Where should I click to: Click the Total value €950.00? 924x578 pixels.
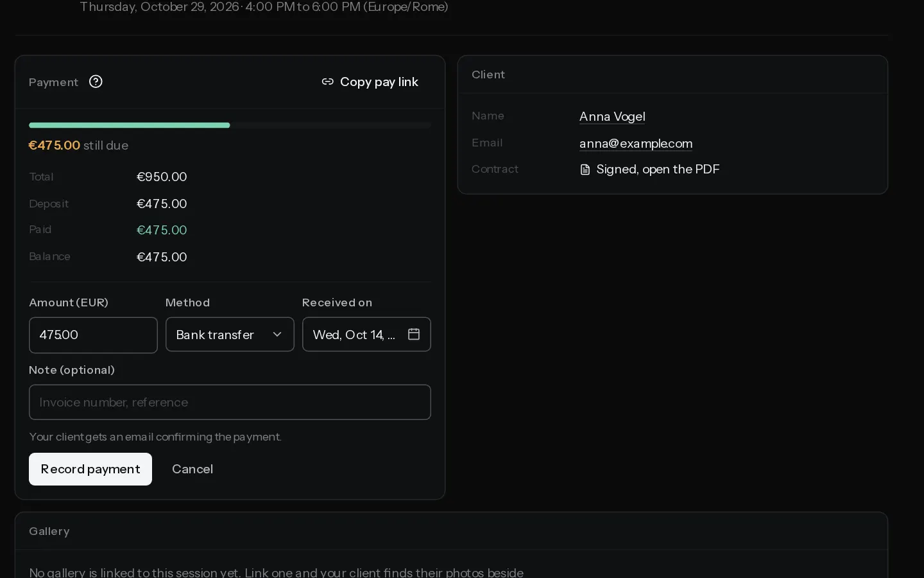(x=162, y=177)
